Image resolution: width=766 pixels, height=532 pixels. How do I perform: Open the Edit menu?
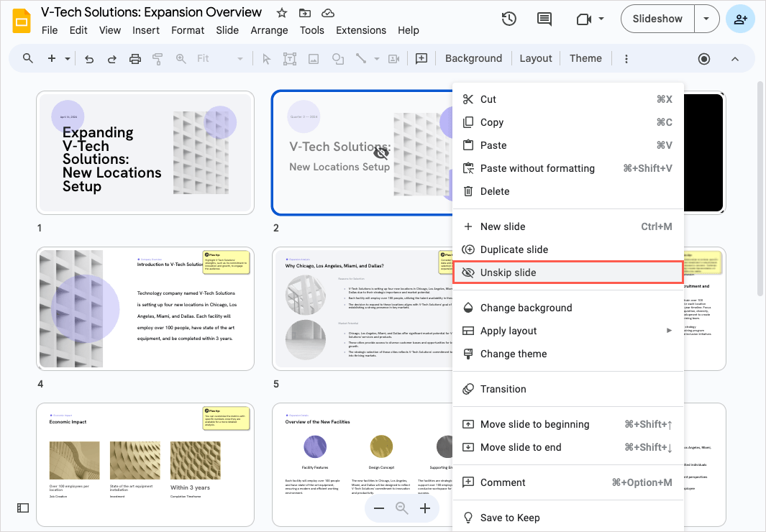click(x=78, y=30)
